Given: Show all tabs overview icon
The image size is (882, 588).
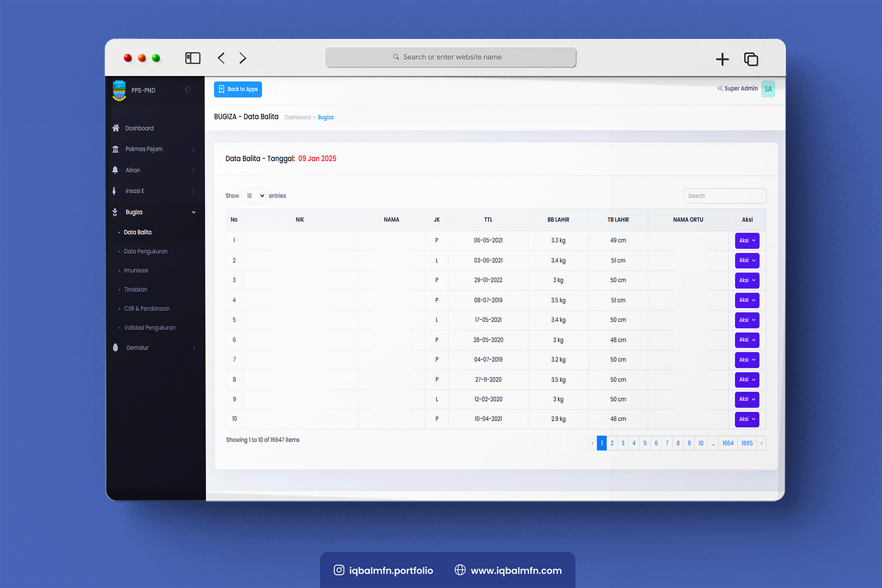Looking at the screenshot, I should (751, 59).
